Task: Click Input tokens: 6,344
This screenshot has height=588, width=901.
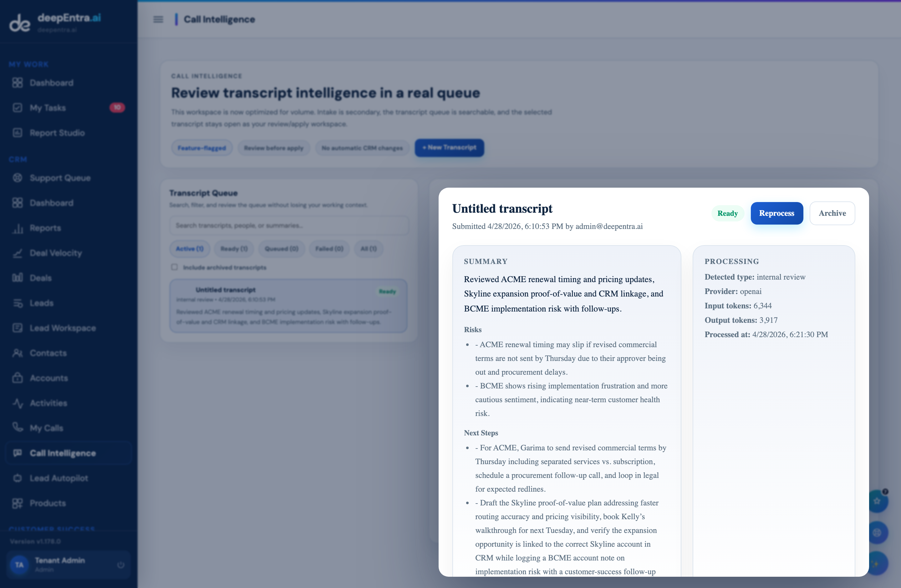Action: tap(738, 306)
